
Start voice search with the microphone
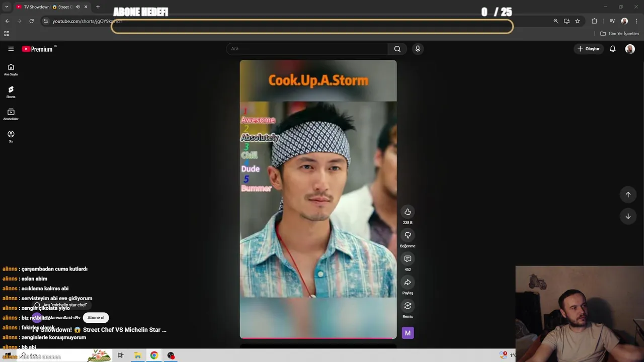pos(418,49)
